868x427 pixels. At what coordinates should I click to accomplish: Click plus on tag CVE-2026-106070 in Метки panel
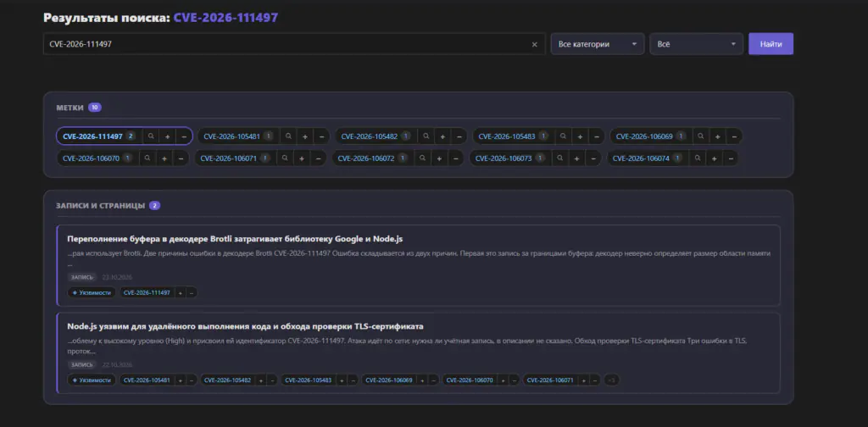point(164,158)
